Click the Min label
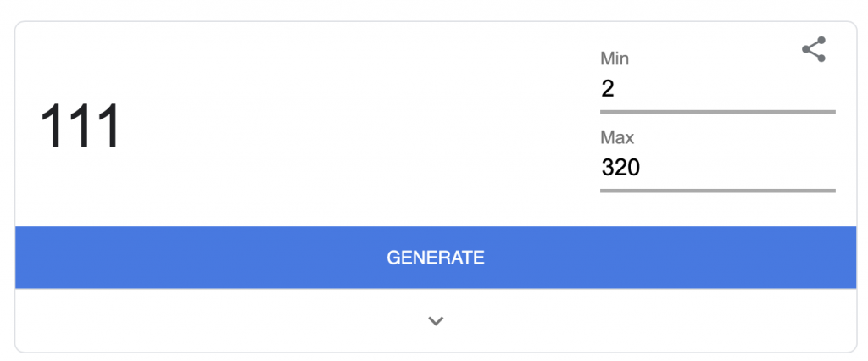Image resolution: width=868 pixels, height=361 pixels. [x=615, y=58]
